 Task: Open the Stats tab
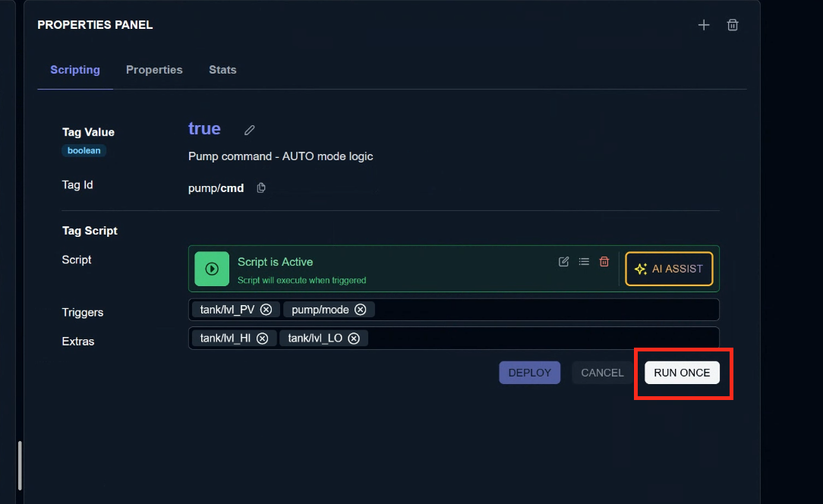[222, 70]
